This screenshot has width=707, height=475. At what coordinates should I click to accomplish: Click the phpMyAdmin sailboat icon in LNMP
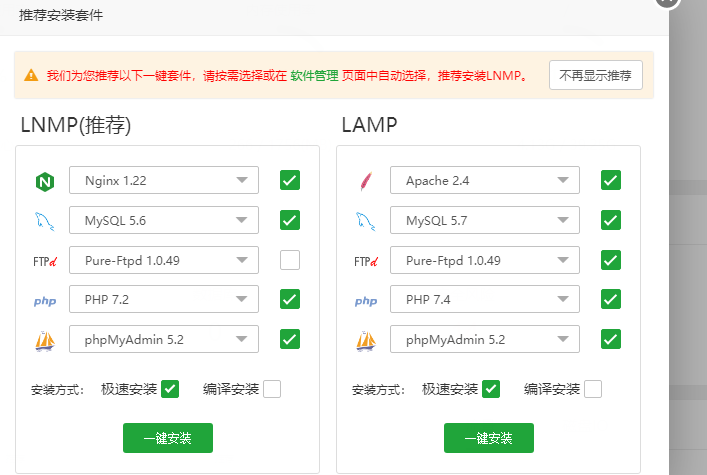(45, 341)
